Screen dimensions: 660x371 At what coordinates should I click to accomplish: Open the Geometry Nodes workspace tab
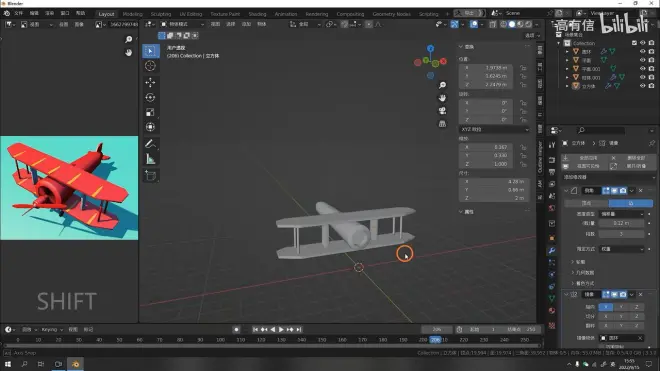click(x=391, y=14)
